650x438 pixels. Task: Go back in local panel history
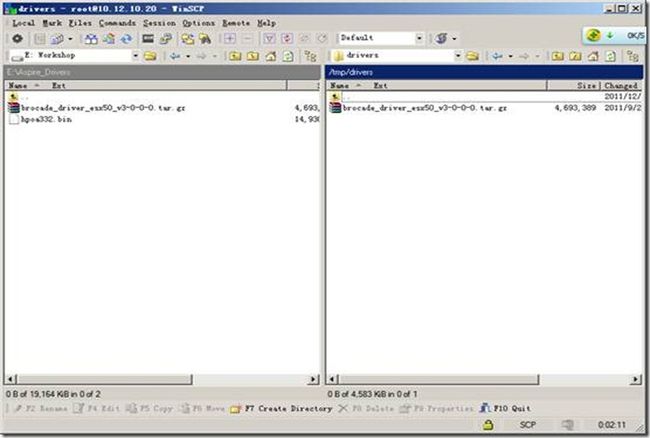coord(175,56)
